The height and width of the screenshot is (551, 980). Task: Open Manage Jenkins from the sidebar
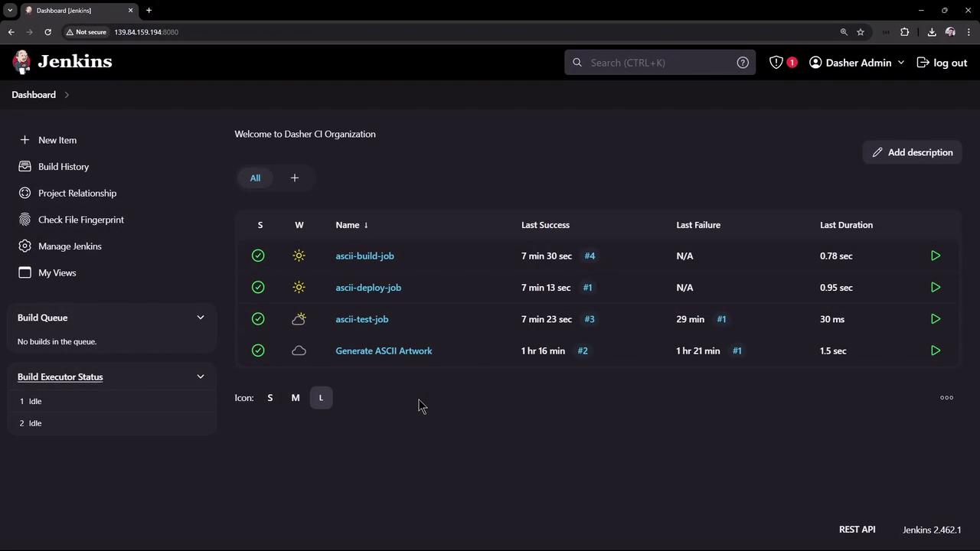pos(70,246)
